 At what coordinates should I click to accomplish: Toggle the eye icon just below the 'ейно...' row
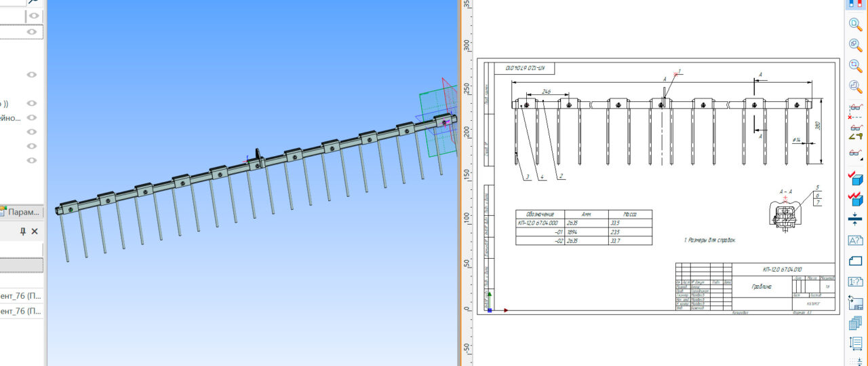[31, 132]
